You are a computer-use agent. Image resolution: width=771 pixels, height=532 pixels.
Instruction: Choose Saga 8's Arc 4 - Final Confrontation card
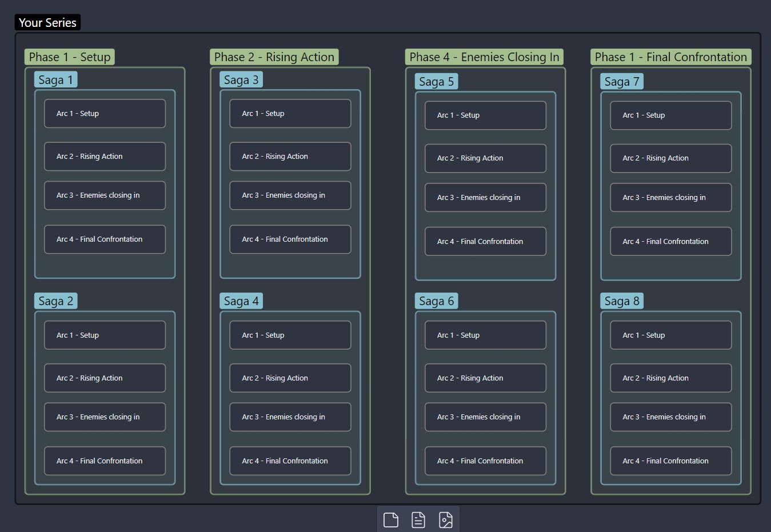click(x=671, y=461)
